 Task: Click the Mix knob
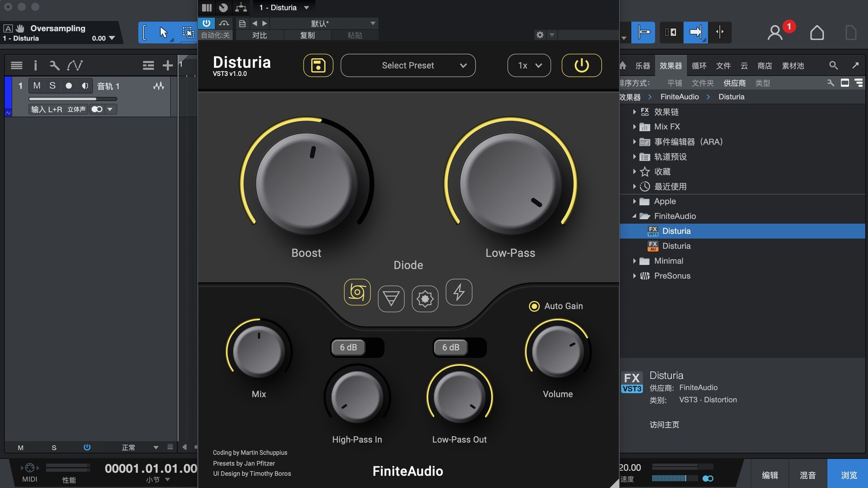(259, 352)
